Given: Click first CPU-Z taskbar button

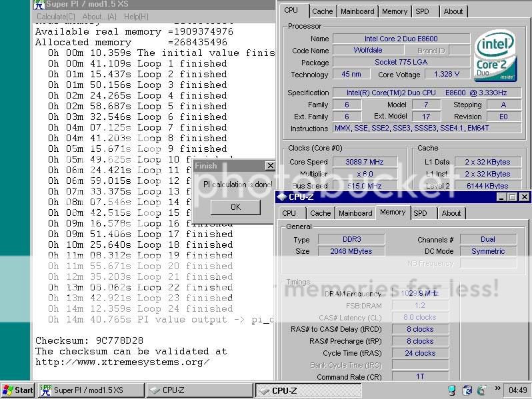Looking at the screenshot, I should coord(199,390).
